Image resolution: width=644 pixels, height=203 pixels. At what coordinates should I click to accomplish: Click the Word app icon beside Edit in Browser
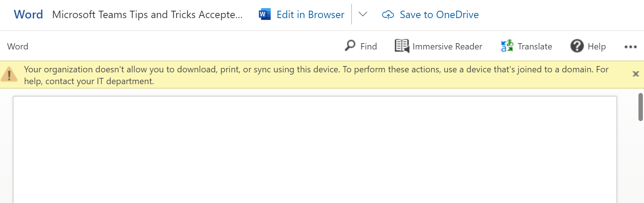[265, 14]
